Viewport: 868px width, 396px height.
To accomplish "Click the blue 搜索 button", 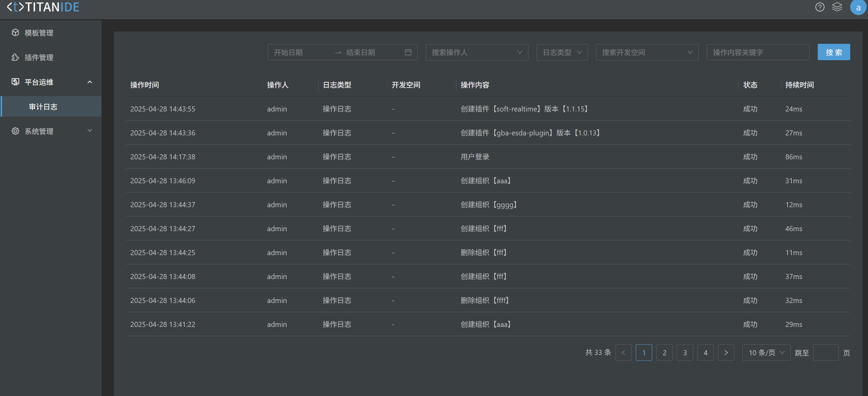I will pos(833,52).
